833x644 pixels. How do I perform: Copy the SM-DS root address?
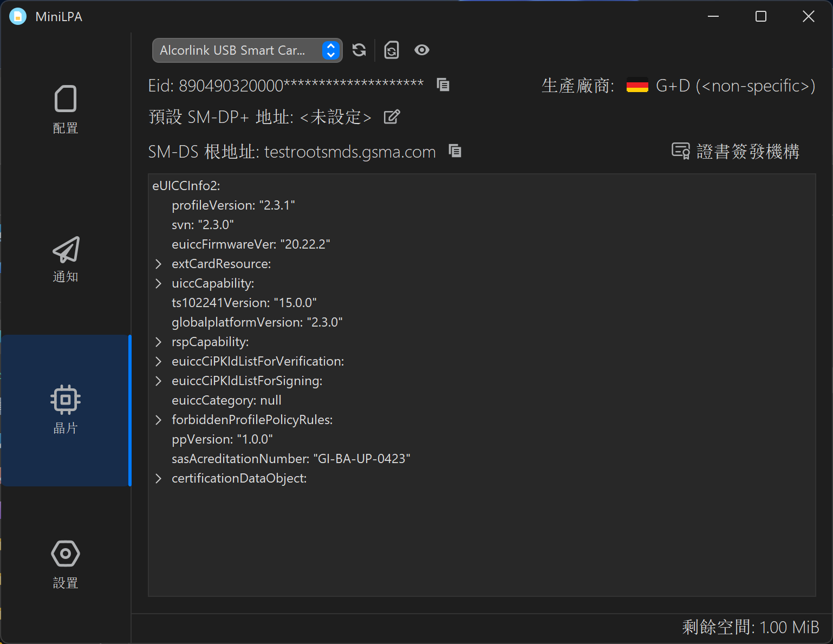(455, 151)
